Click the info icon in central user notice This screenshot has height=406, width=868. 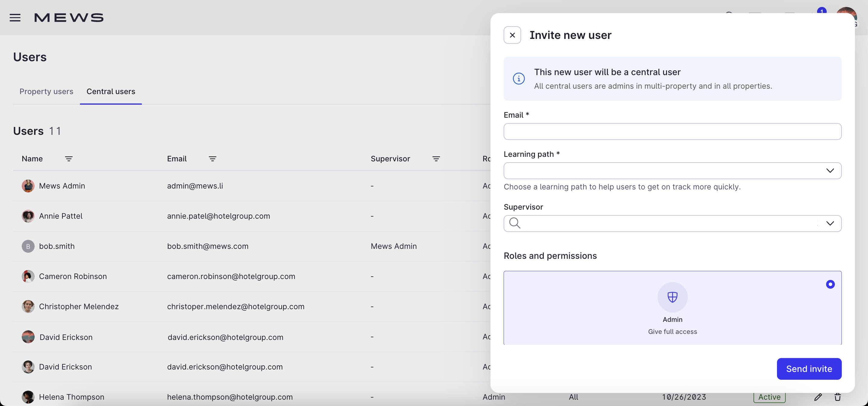[519, 79]
